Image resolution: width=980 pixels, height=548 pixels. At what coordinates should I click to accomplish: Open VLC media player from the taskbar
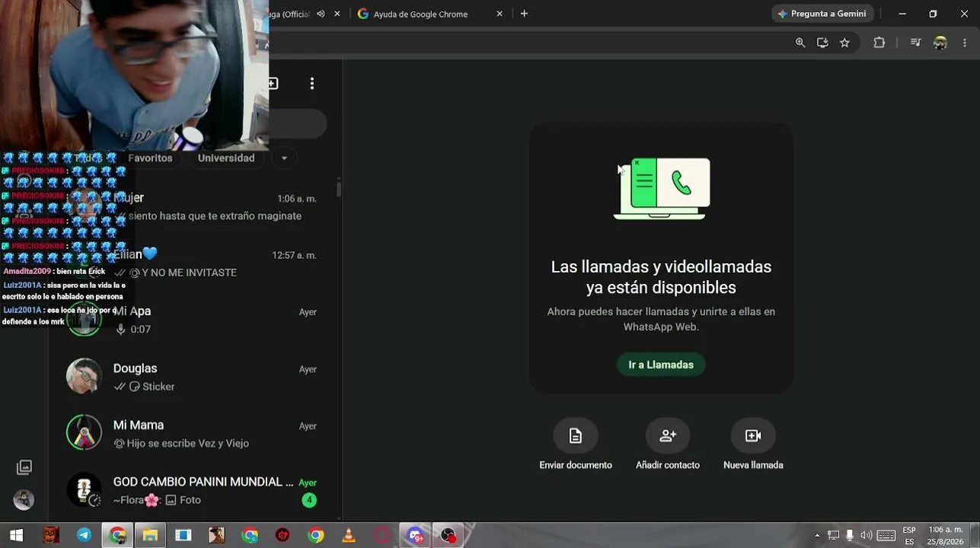(x=349, y=535)
